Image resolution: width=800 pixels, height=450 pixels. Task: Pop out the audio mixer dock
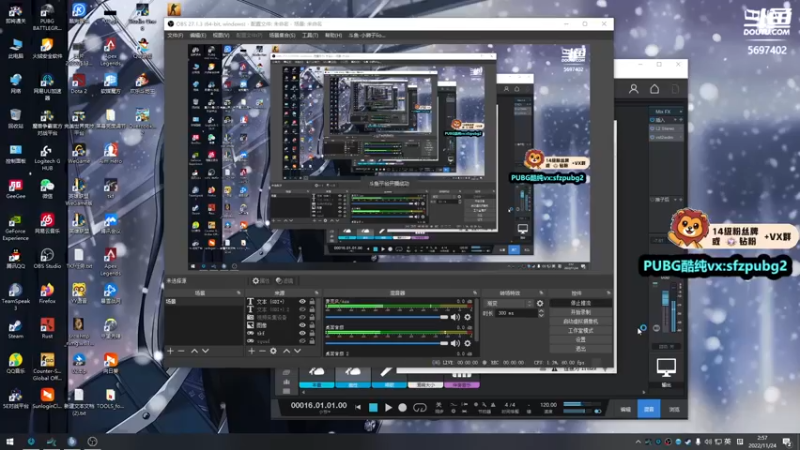[x=475, y=293]
